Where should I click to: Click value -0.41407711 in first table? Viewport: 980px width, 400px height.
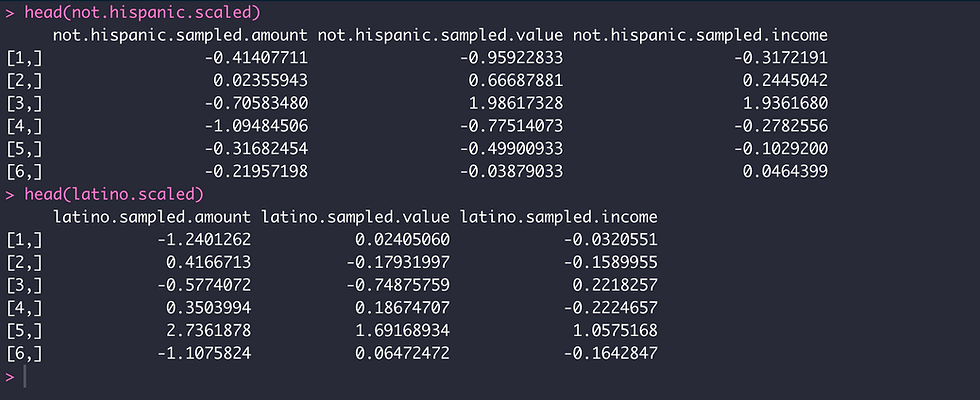click(x=256, y=58)
